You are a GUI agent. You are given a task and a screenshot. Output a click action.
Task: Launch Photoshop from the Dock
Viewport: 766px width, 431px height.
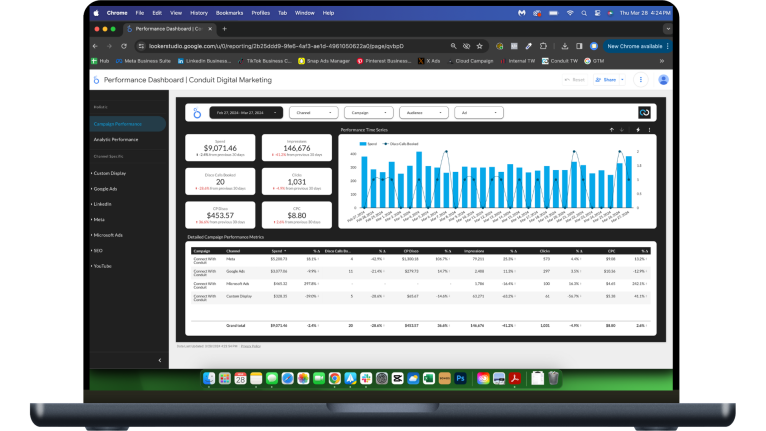point(460,378)
